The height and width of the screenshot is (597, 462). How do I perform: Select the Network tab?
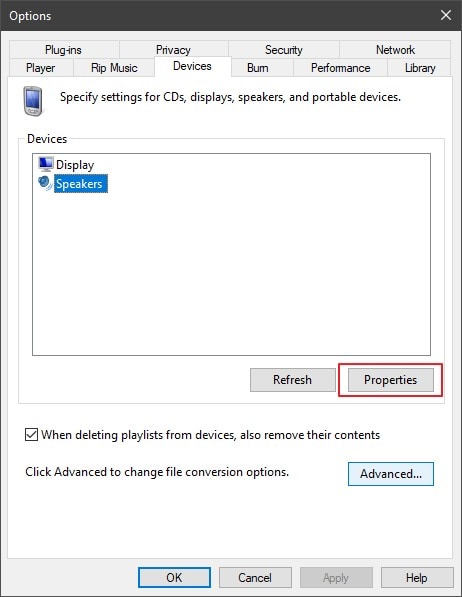(395, 49)
